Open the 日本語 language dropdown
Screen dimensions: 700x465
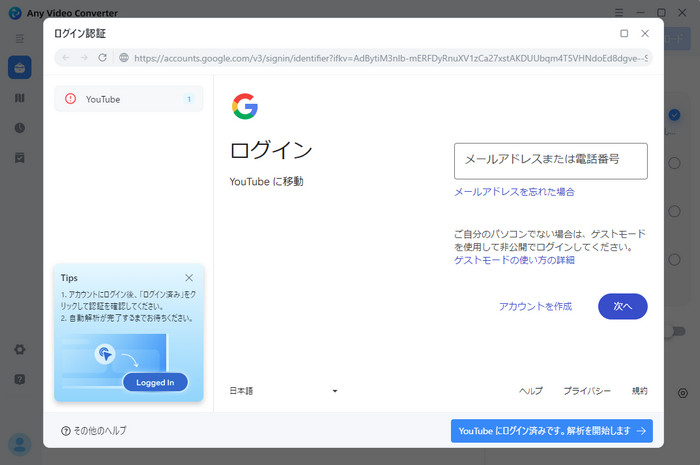[x=283, y=391]
